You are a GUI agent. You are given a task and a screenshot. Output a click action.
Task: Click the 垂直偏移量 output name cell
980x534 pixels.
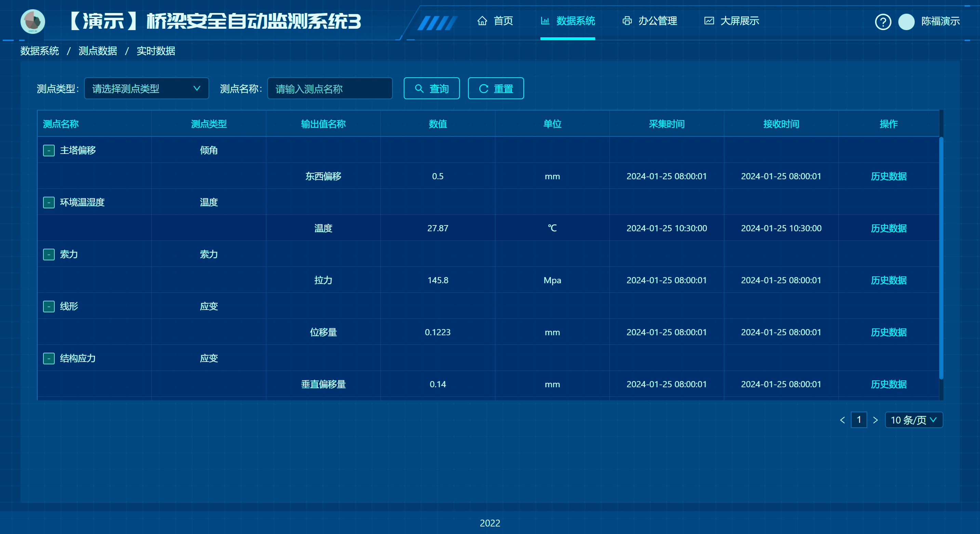(323, 385)
